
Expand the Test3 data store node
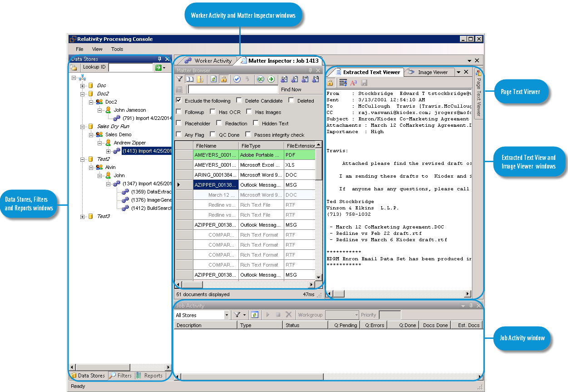click(x=83, y=217)
